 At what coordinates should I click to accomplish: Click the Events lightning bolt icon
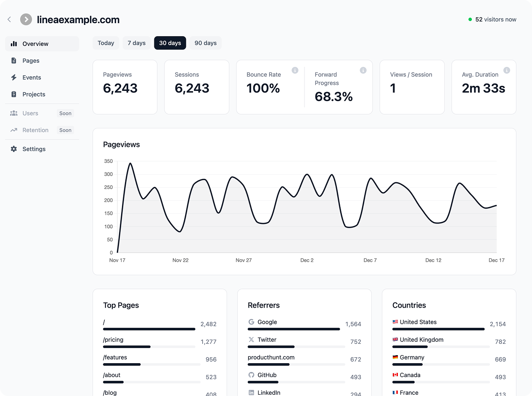pyautogui.click(x=14, y=77)
